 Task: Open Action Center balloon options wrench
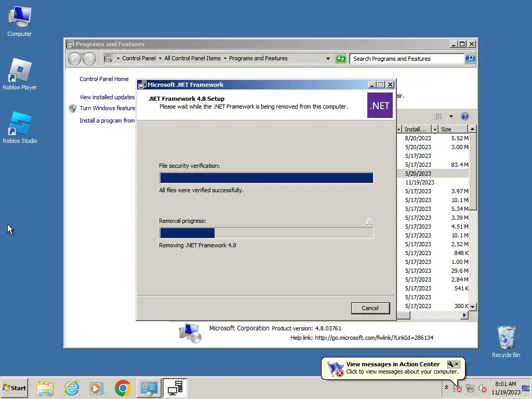450,364
